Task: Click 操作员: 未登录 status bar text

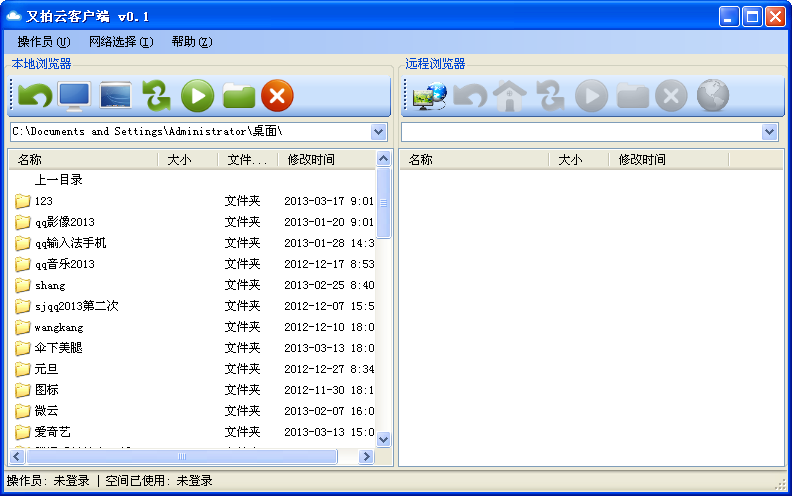Action: point(48,481)
